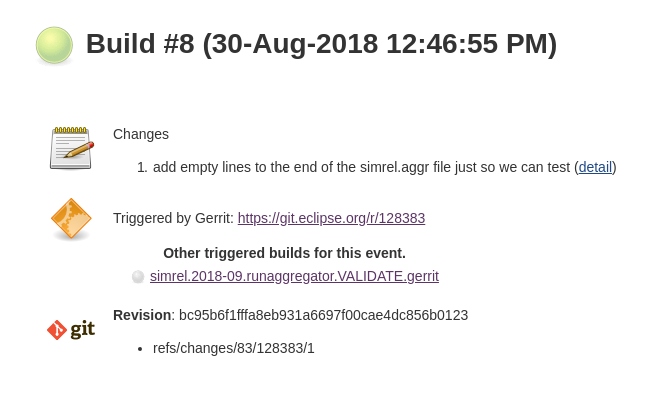Click the build status ball icon

(54, 45)
